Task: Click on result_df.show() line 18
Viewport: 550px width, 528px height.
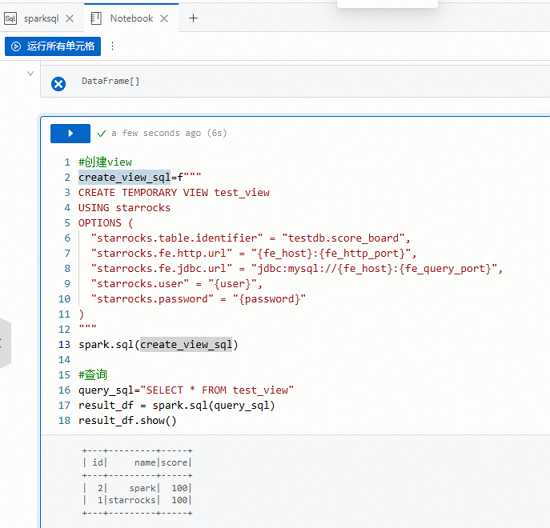Action: tap(127, 420)
